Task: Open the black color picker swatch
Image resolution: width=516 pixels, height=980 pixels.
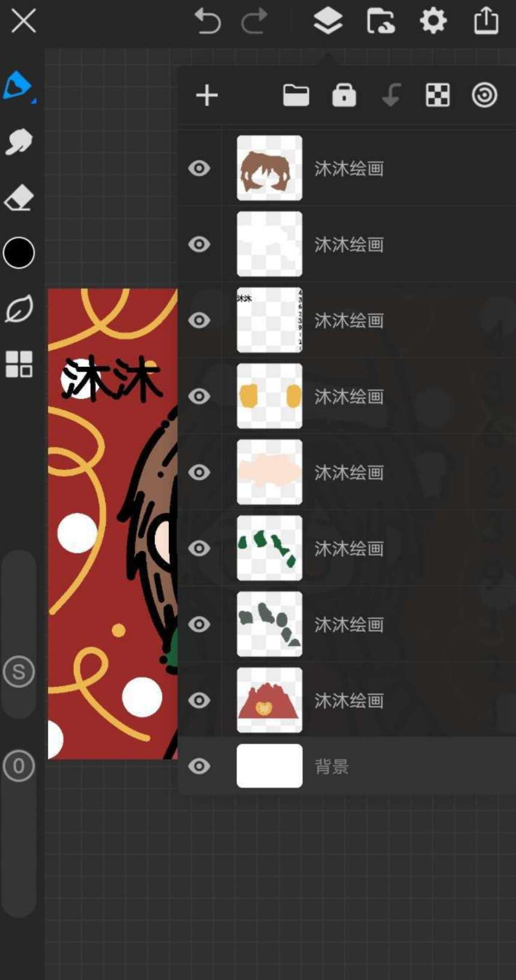Action: 19,253
